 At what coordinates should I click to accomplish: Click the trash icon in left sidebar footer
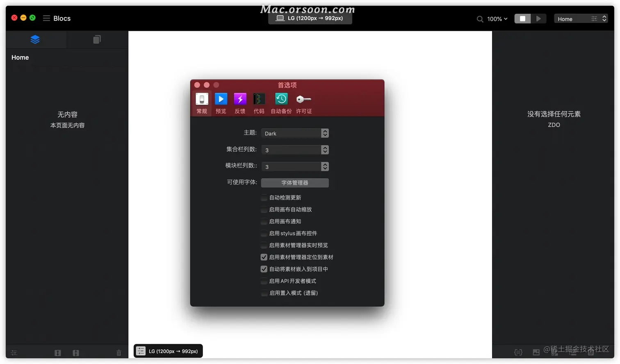click(119, 353)
